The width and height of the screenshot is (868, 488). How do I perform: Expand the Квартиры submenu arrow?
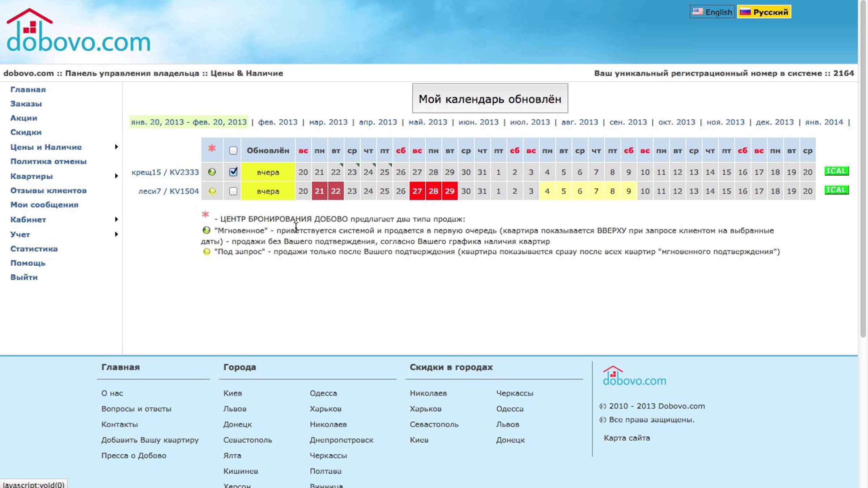[116, 176]
